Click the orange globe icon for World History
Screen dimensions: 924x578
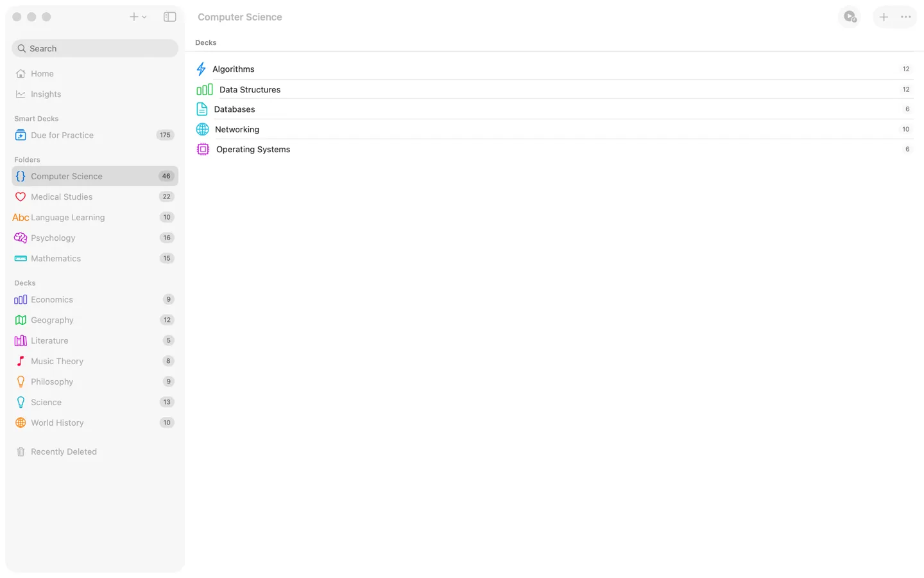pos(21,423)
